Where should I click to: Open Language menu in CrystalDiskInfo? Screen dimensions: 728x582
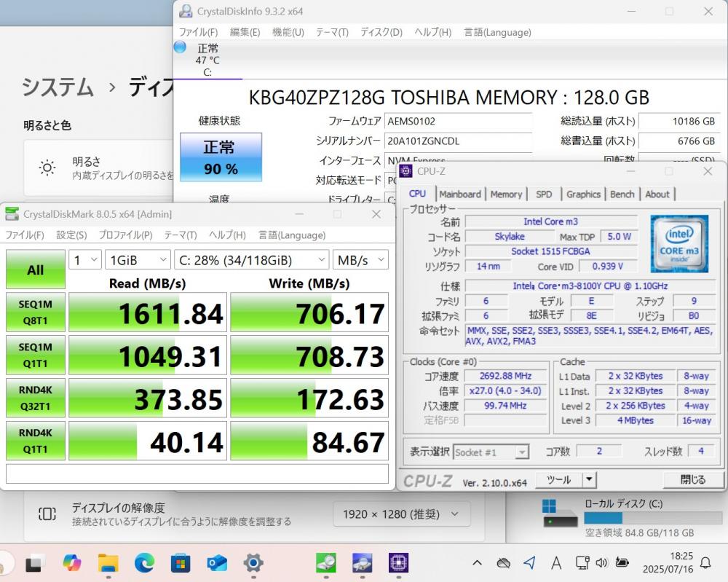pyautogui.click(x=497, y=32)
